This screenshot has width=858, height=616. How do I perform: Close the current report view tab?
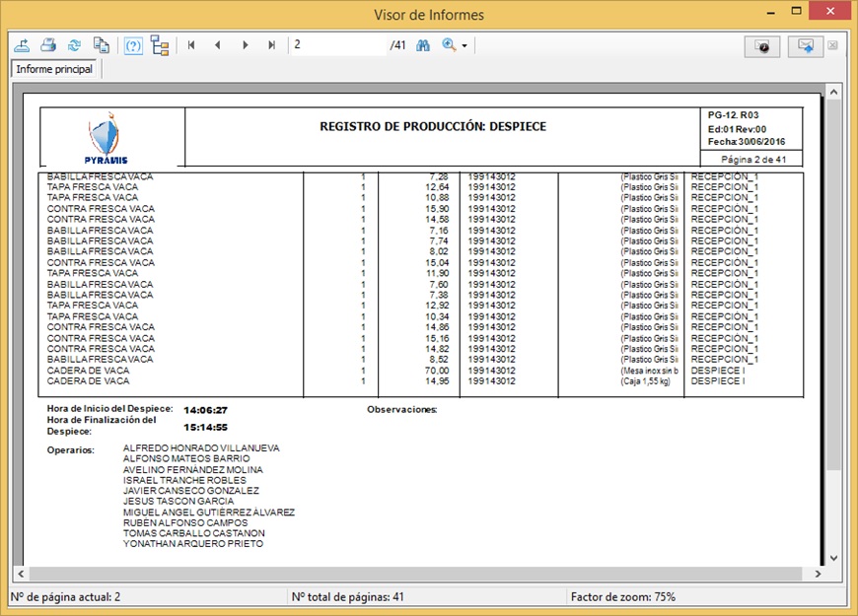(x=833, y=46)
